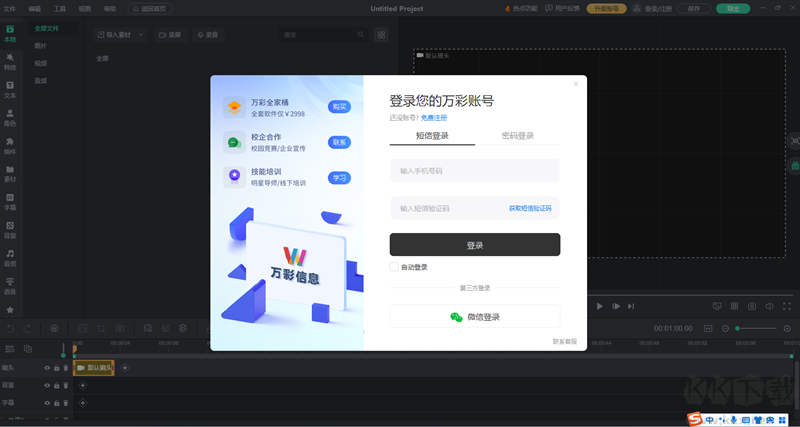Click the preview volume speaker icon
This screenshot has width=800, height=427.
769,306
